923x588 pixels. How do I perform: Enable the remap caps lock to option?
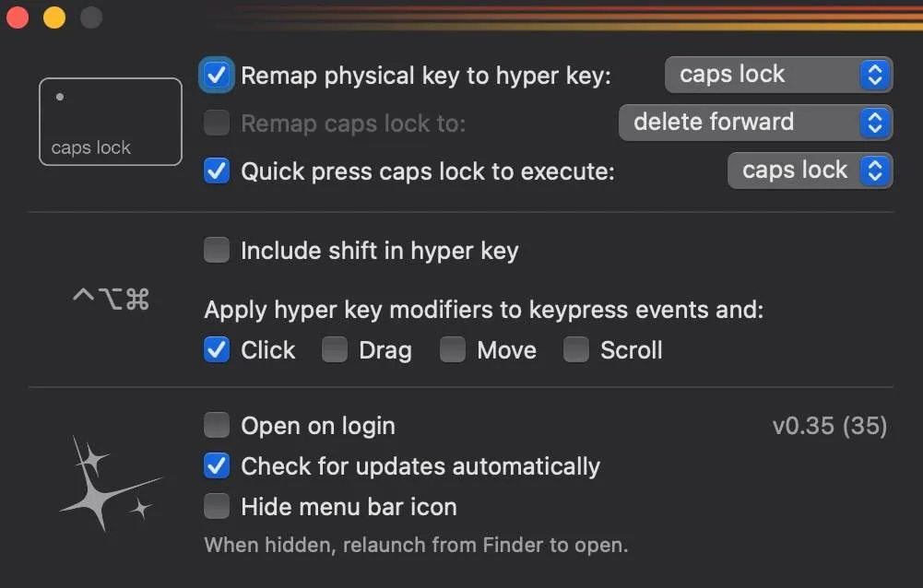[216, 123]
